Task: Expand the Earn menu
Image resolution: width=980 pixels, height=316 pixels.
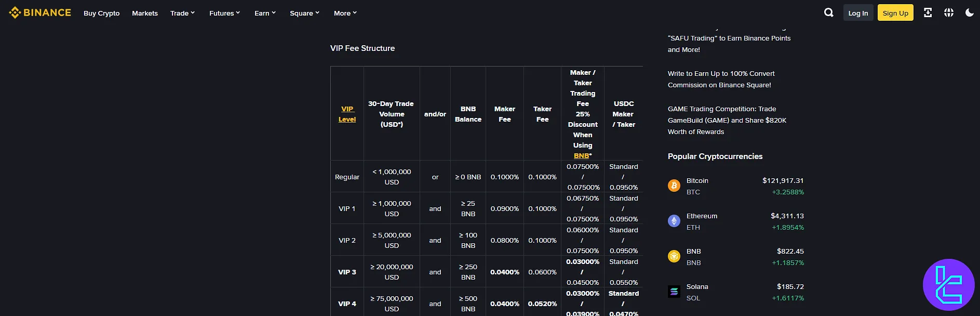Action: [x=265, y=13]
